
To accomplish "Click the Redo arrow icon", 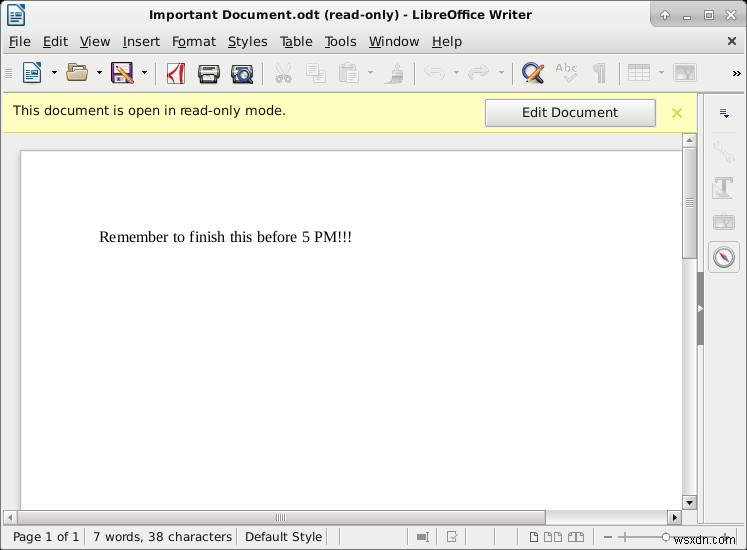I will tap(479, 72).
